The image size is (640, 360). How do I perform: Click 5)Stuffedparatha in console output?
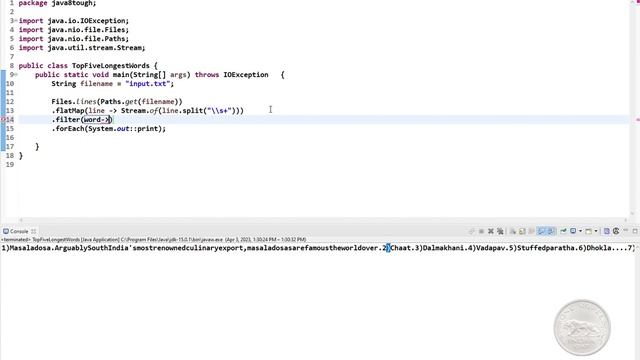[543, 248]
